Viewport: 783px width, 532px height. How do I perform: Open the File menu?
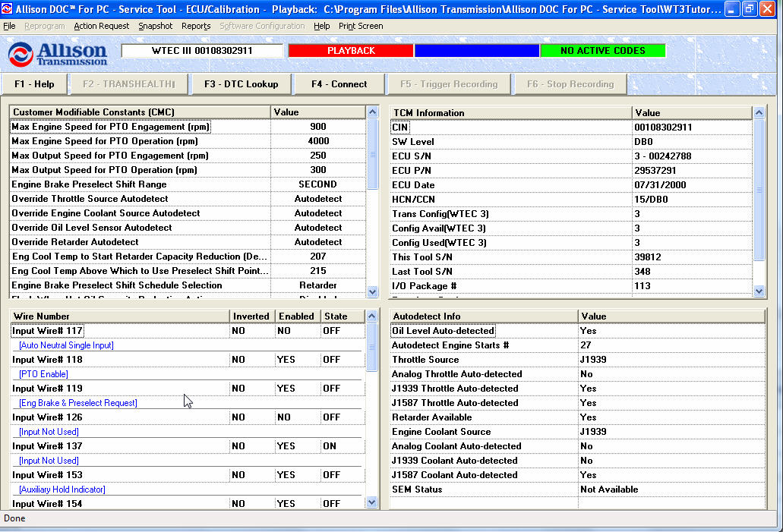(9, 26)
